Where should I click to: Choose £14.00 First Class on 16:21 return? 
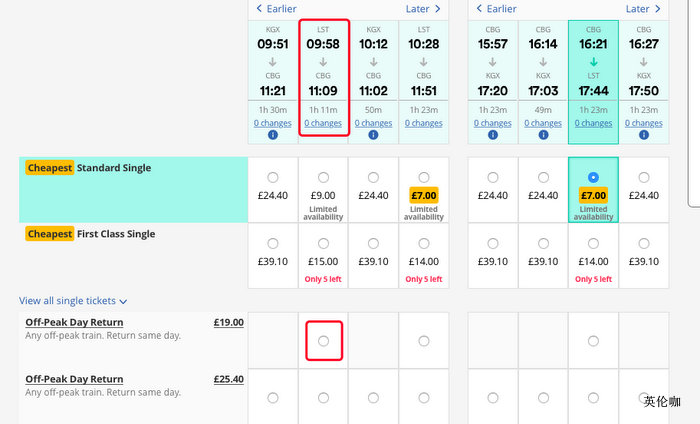pyautogui.click(x=593, y=243)
